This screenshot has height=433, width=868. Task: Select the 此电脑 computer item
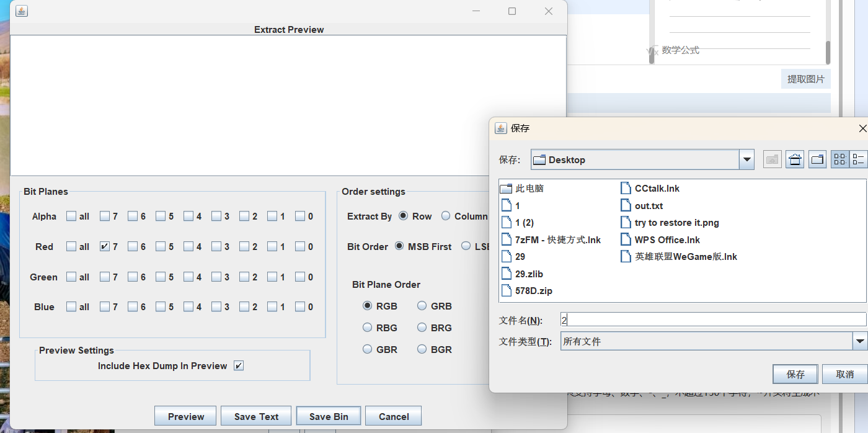(522, 189)
